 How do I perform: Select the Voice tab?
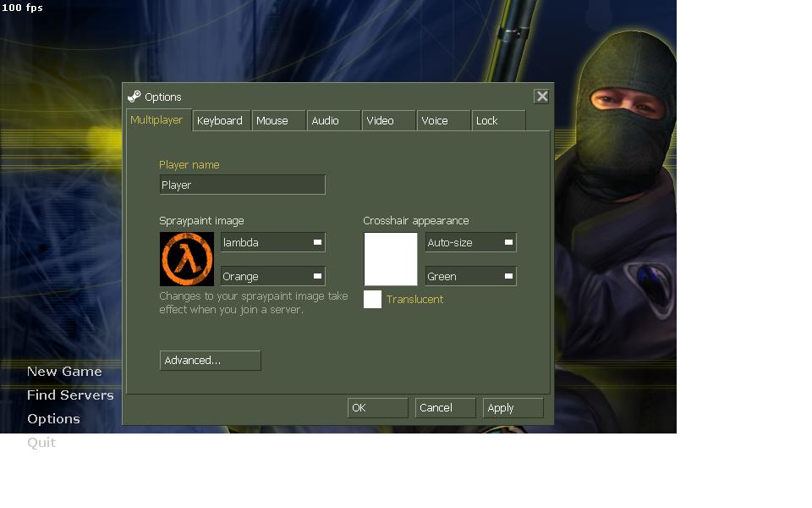tap(443, 120)
